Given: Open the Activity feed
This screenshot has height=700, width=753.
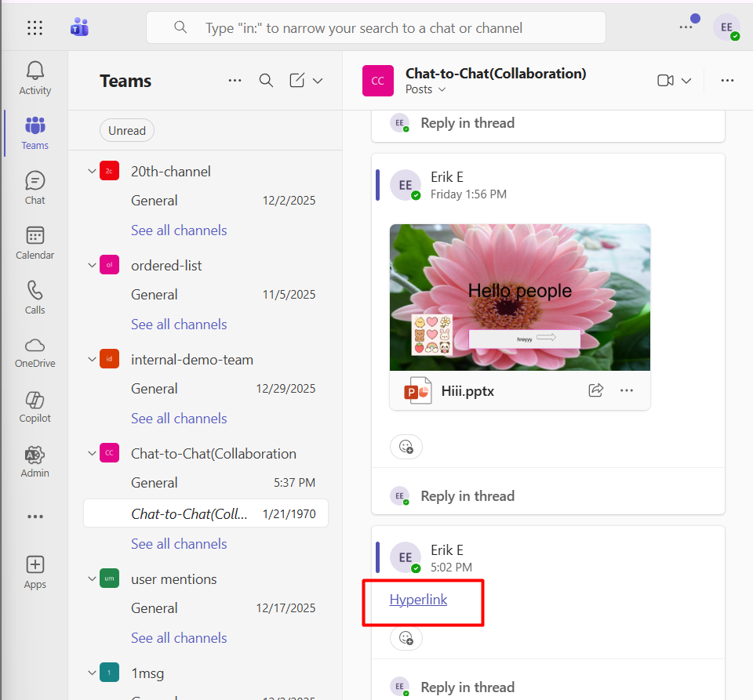Looking at the screenshot, I should pyautogui.click(x=35, y=78).
